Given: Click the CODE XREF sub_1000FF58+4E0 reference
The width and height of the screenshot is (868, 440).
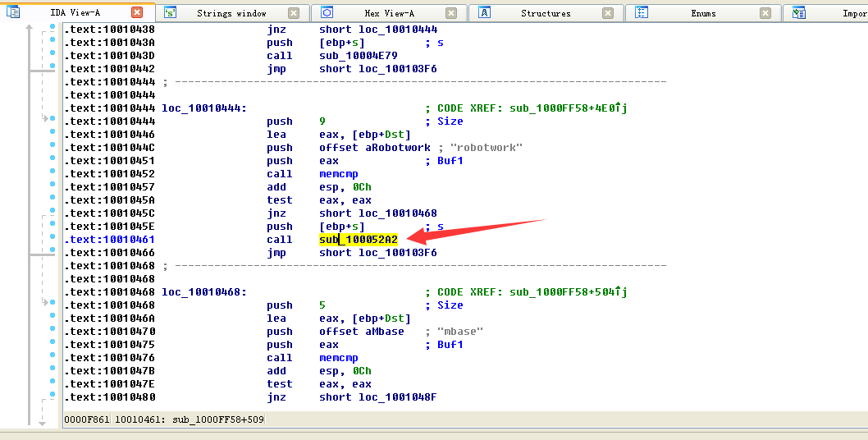Looking at the screenshot, I should pyautogui.click(x=568, y=108).
